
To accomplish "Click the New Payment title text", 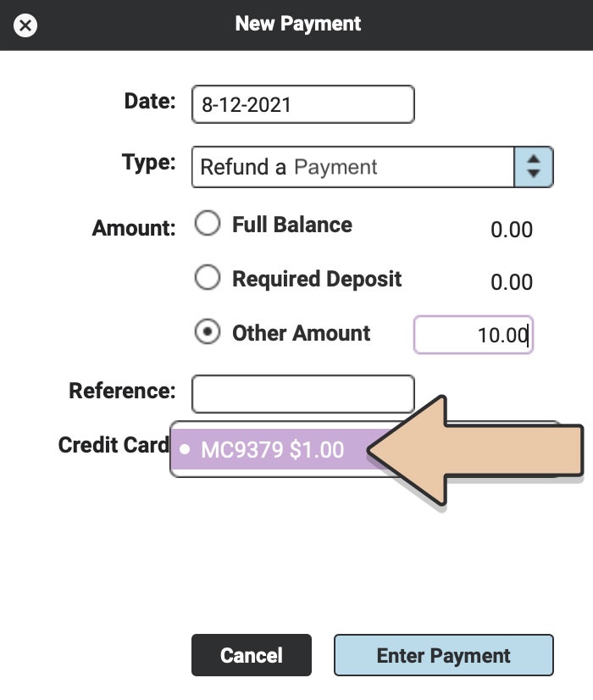I will [x=298, y=24].
